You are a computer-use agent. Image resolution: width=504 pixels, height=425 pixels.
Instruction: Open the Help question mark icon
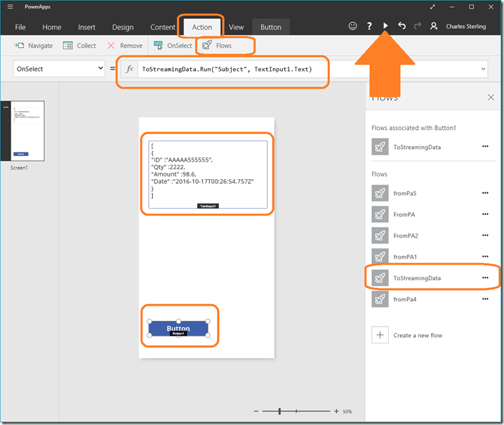pos(369,26)
